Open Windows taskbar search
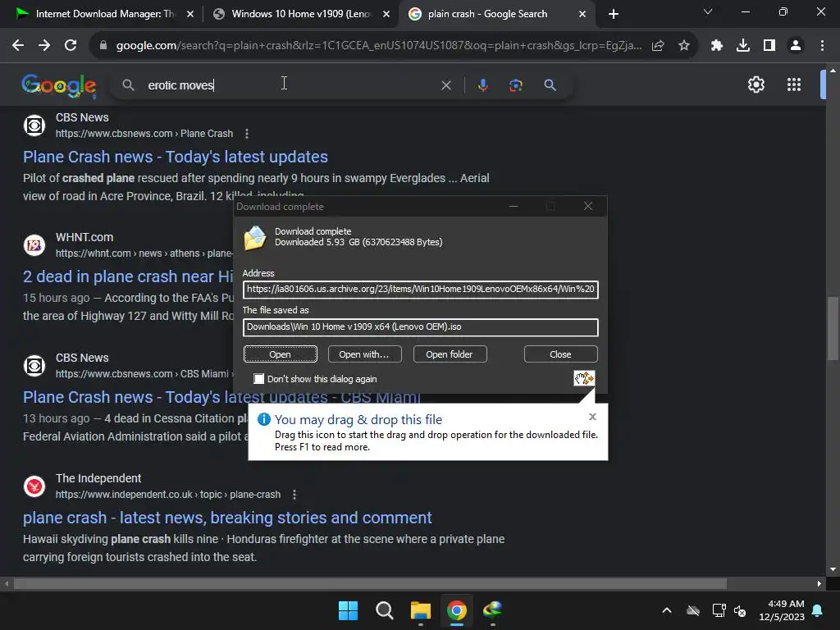 pyautogui.click(x=384, y=610)
